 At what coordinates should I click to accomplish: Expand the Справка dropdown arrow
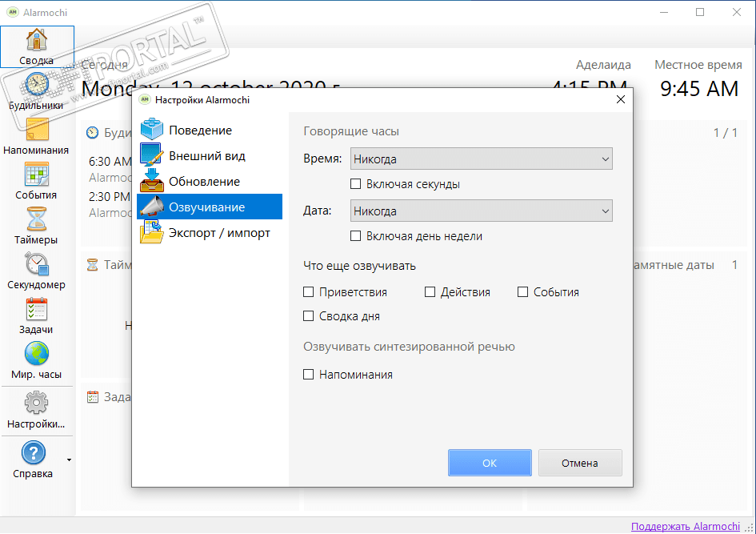[69, 460]
